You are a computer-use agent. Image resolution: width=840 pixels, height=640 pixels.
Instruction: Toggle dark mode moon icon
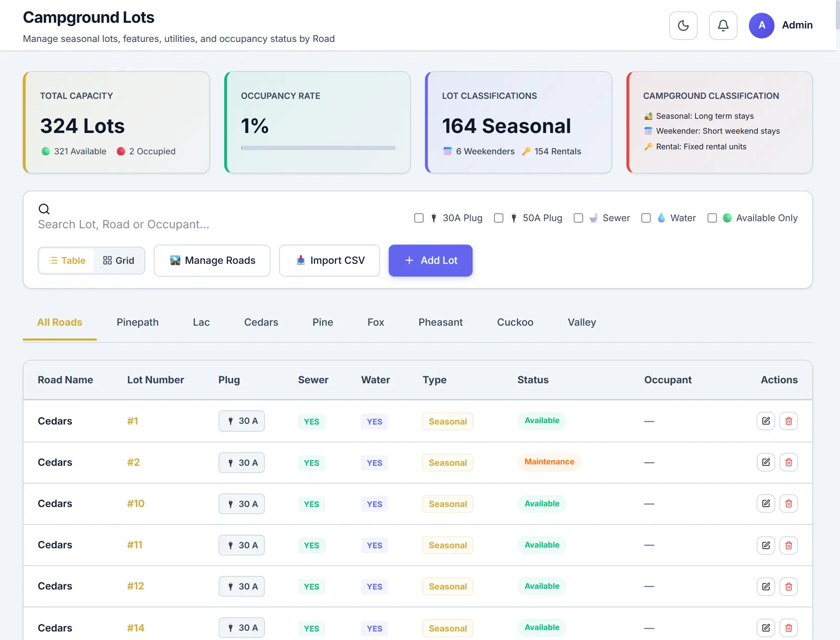[x=683, y=25]
